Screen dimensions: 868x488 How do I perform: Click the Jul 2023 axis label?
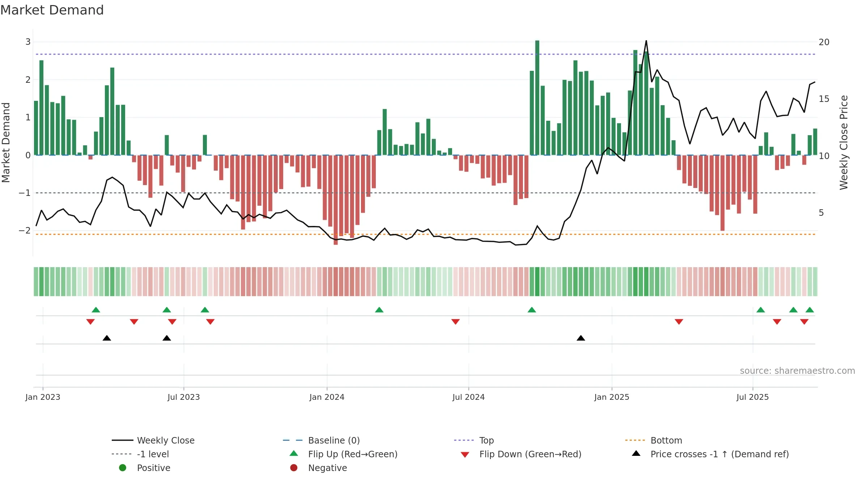(x=184, y=397)
